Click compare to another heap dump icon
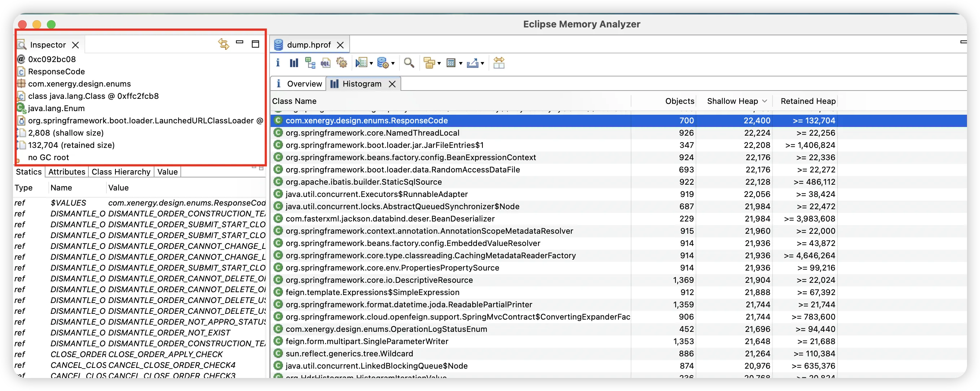980x391 pixels. [498, 63]
